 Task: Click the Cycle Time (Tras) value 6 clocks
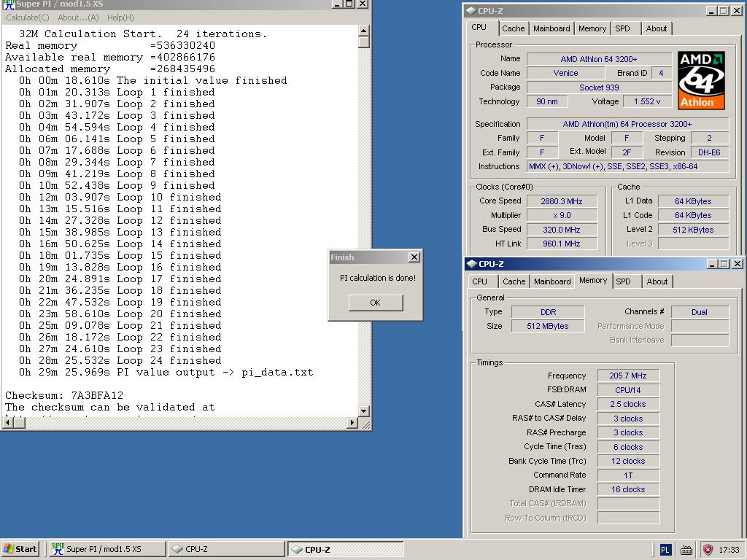tap(628, 447)
